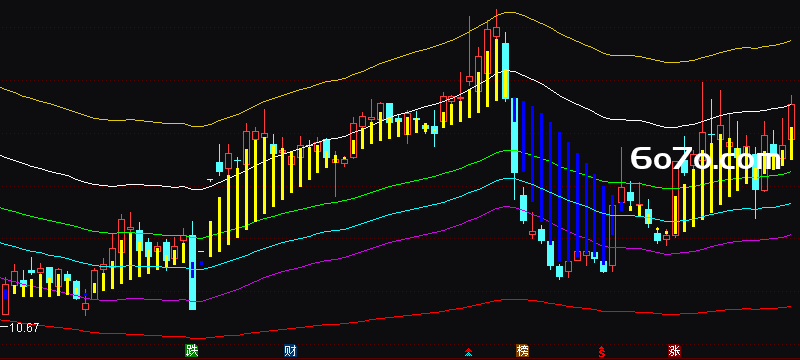Select the first blue bar after the peak

click(x=514, y=110)
